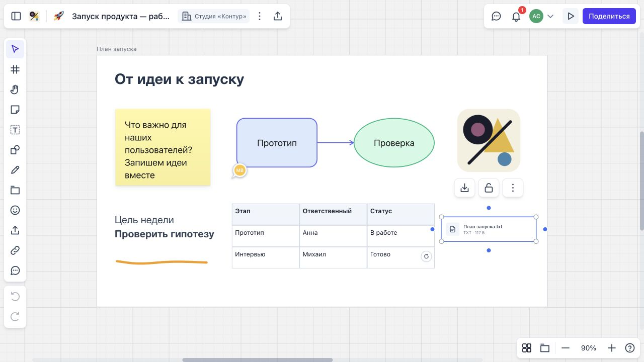
Task: Open the emoji stickers tool
Action: pos(15,210)
